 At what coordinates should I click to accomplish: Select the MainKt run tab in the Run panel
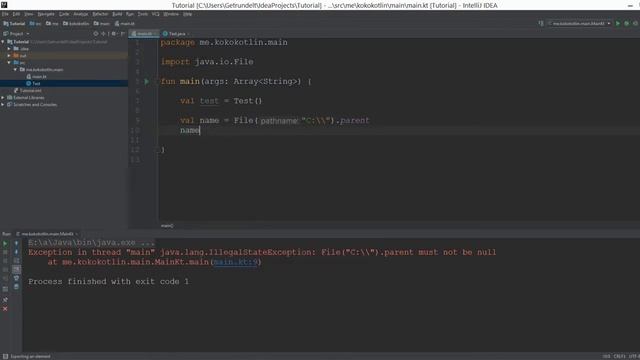(46, 234)
